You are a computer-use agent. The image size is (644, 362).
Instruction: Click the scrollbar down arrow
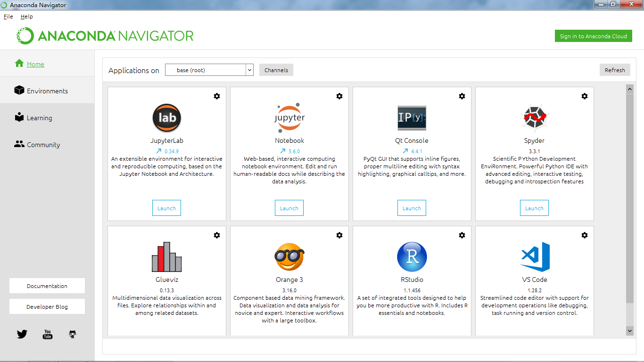(x=629, y=331)
